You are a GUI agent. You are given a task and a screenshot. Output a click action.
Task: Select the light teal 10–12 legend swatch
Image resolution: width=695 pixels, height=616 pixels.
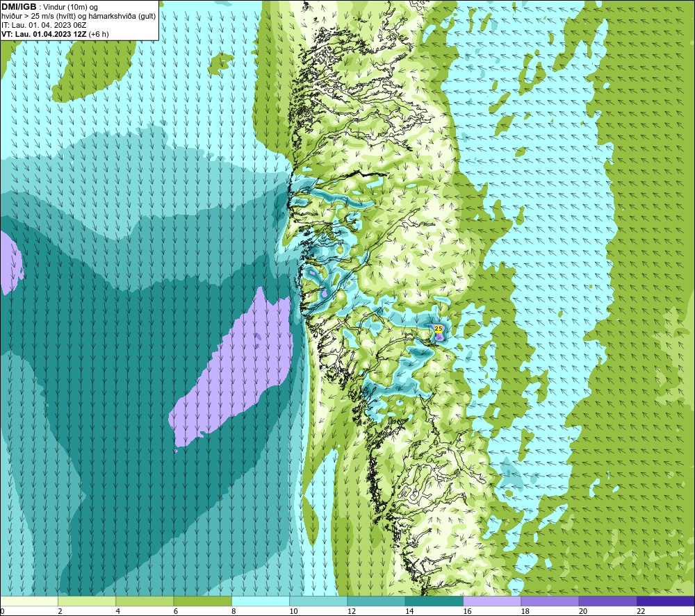(x=318, y=601)
